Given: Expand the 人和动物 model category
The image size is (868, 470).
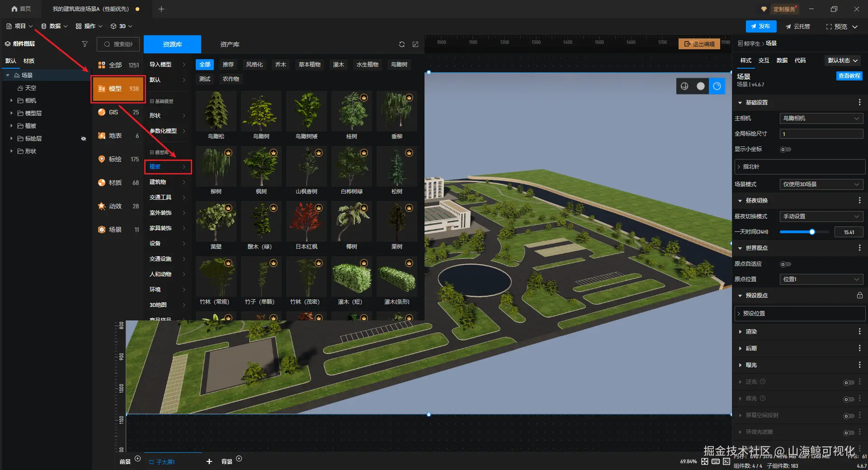Looking at the screenshot, I should (x=168, y=274).
